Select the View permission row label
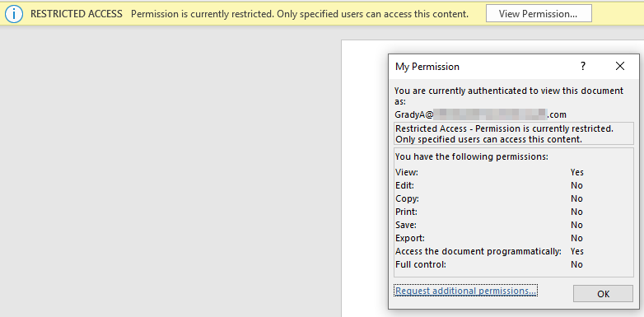This screenshot has width=644, height=317. pos(407,172)
